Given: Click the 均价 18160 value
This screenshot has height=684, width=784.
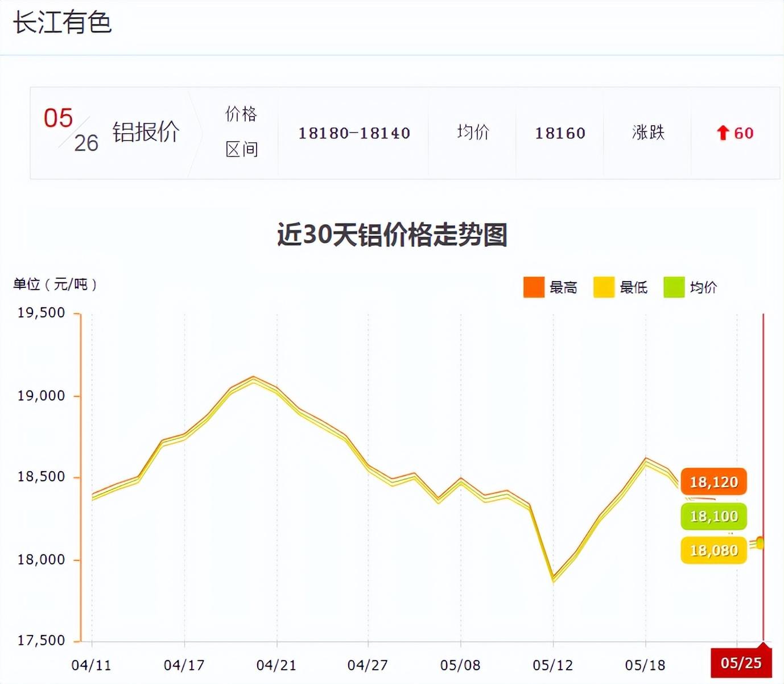Looking at the screenshot, I should (559, 133).
